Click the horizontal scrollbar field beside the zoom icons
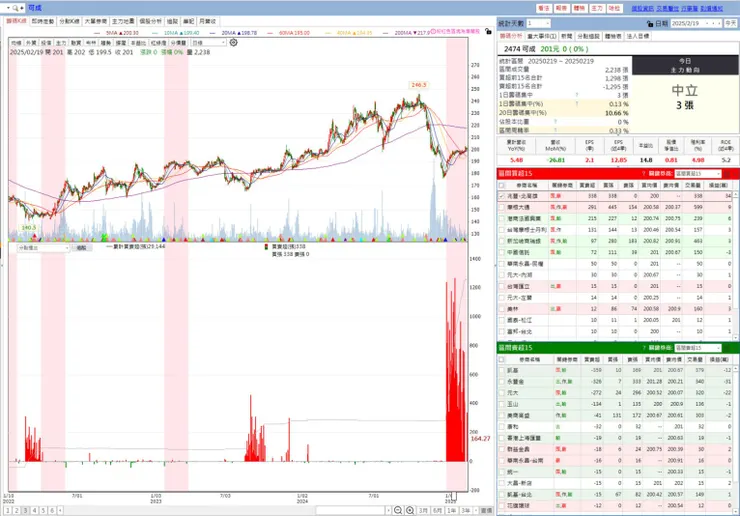The width and height of the screenshot is (740, 516). coord(351,510)
